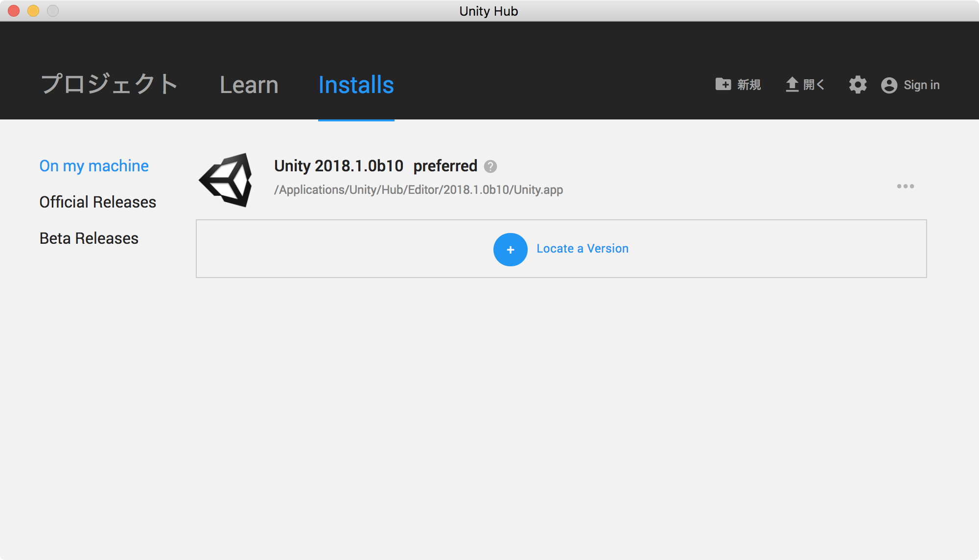This screenshot has height=560, width=979.
Task: Open the settings gear icon
Action: pyautogui.click(x=858, y=85)
